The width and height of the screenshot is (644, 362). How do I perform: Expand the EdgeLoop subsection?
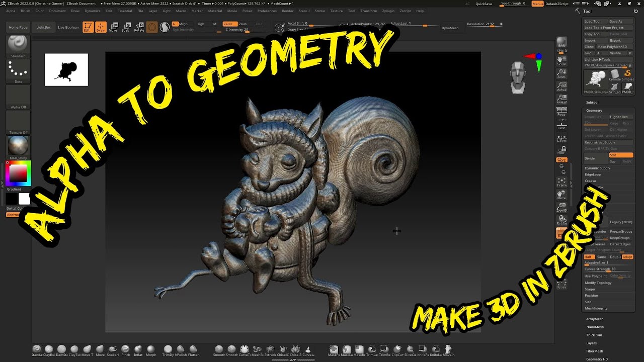(593, 174)
